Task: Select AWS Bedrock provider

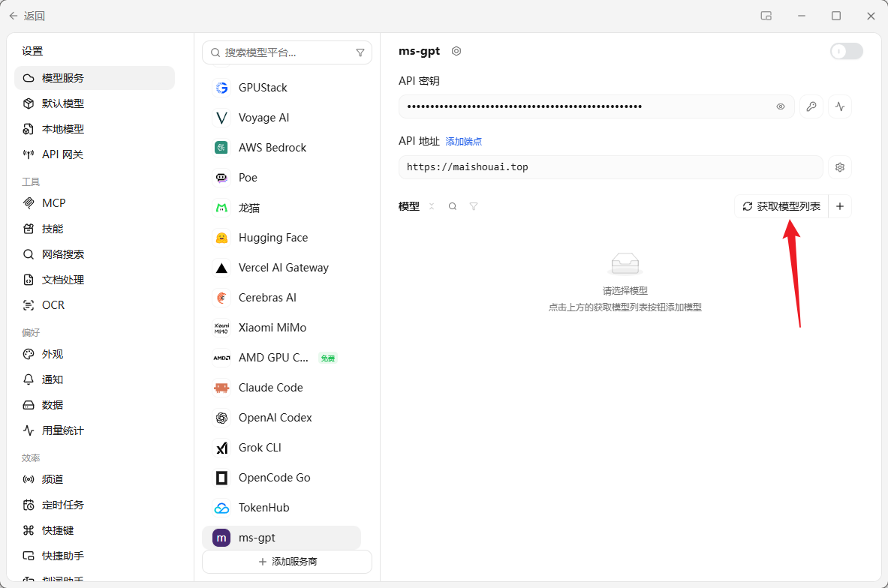Action: [x=281, y=148]
